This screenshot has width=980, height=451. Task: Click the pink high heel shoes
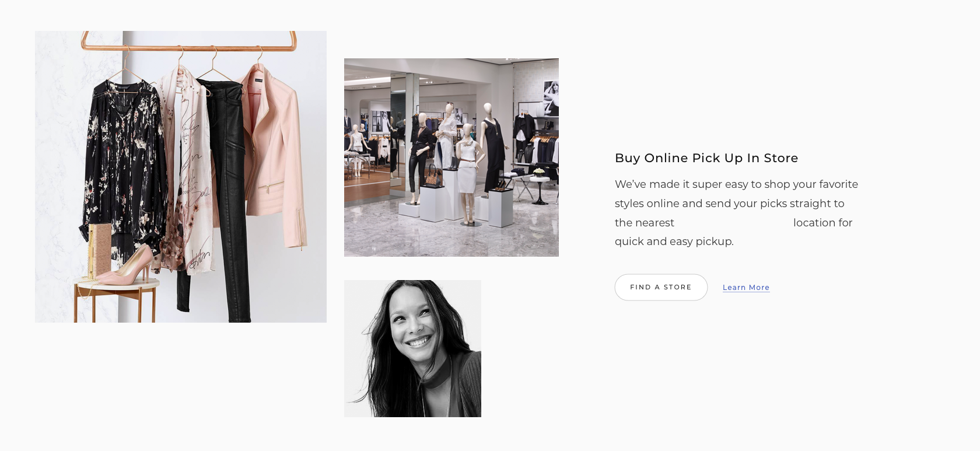click(125, 265)
